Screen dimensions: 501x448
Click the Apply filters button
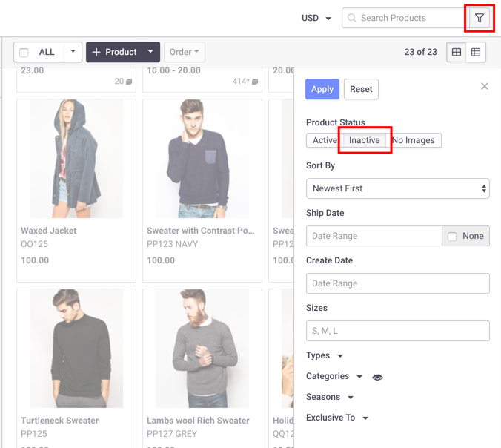pyautogui.click(x=322, y=89)
